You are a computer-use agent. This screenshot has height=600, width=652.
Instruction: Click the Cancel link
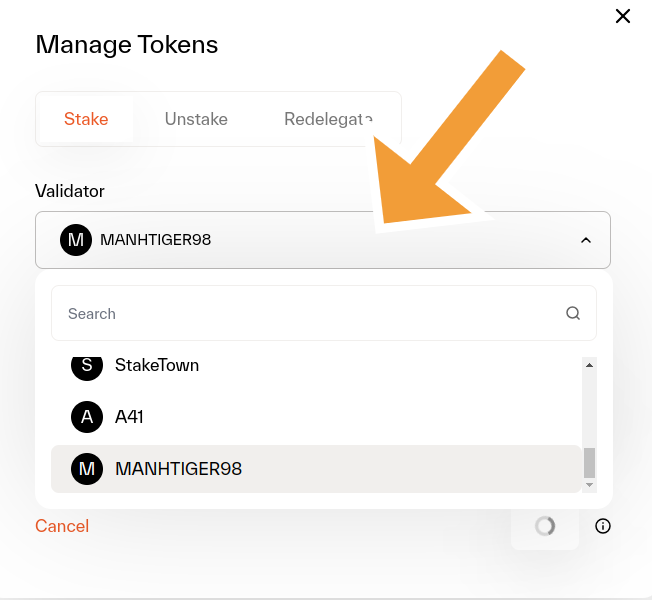[62, 526]
